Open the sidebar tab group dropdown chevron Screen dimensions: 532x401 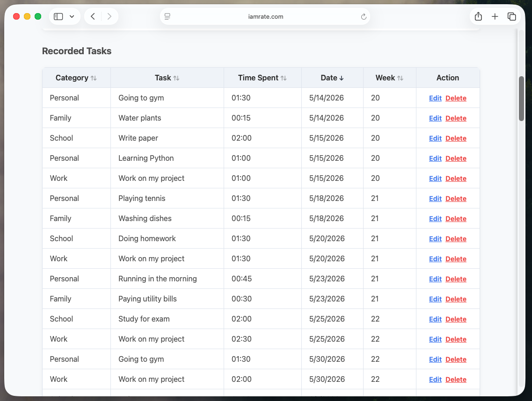(x=72, y=16)
